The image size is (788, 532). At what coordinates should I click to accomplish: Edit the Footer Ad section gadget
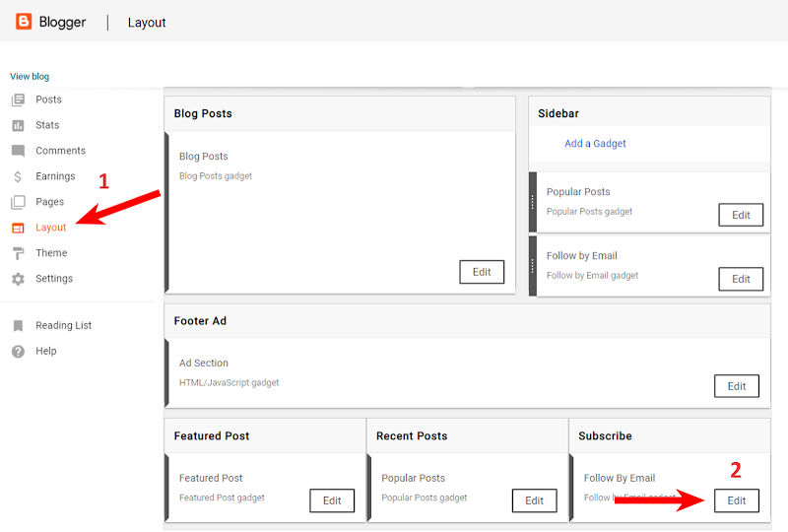737,386
